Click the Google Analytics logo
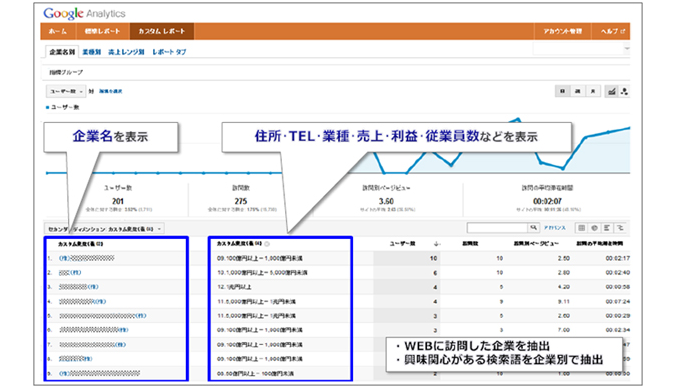The image size is (680, 389). (84, 13)
